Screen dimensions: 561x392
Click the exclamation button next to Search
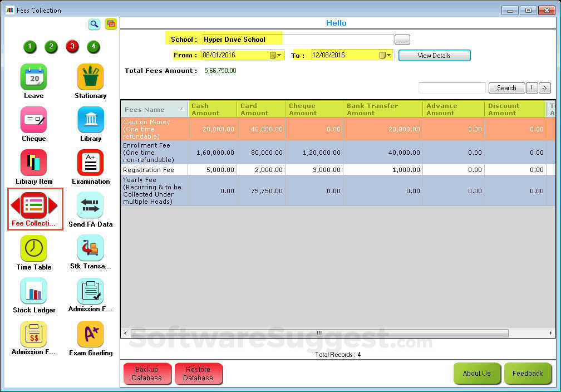pos(532,88)
